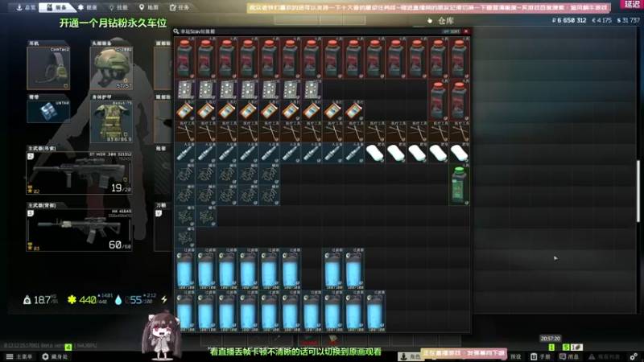Open the 技能 skills tab

(118, 7)
